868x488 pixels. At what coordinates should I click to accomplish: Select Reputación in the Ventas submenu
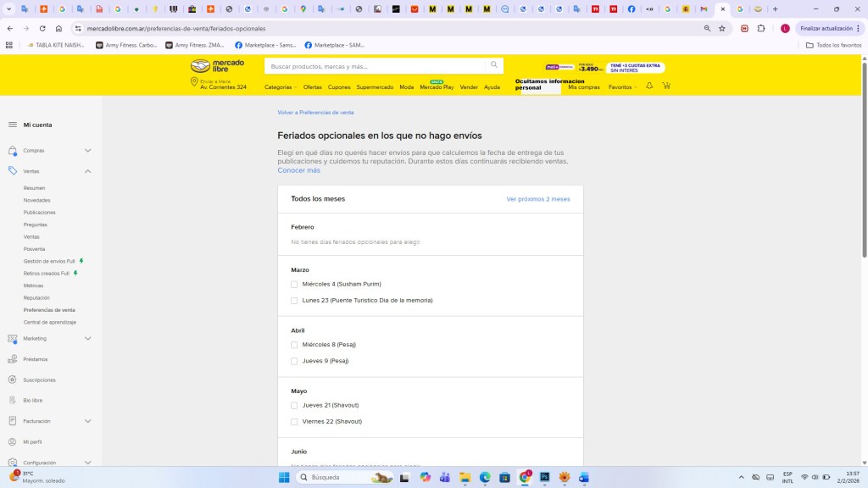click(x=36, y=298)
